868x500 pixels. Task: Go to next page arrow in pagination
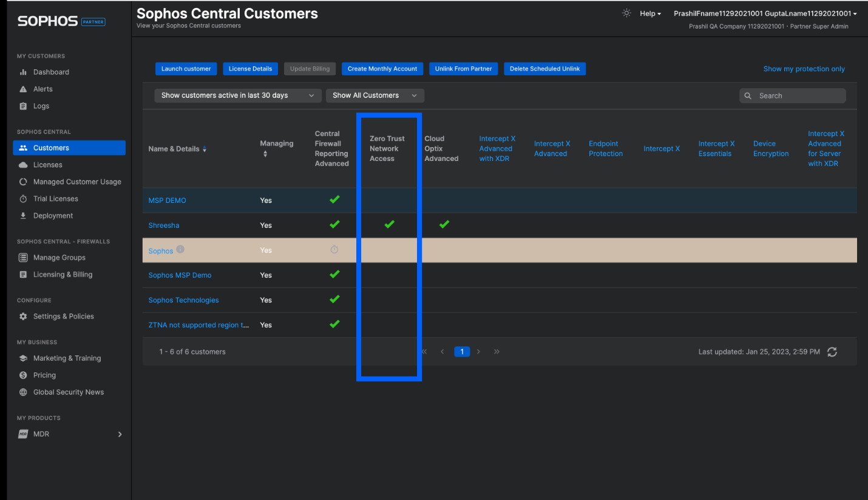point(479,352)
